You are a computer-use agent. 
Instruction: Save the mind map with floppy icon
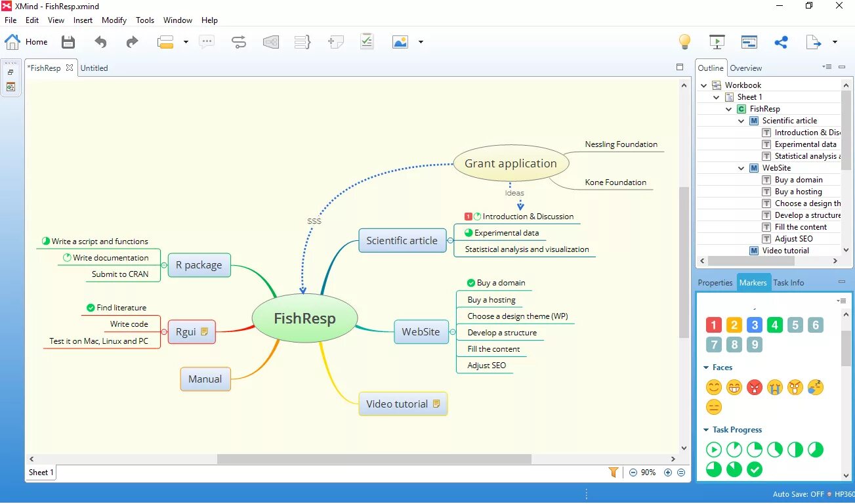(68, 42)
